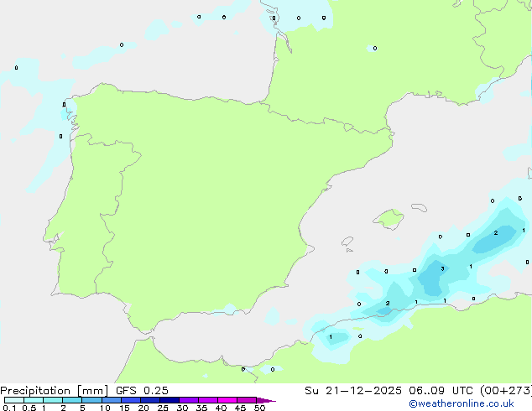Pick the 0.1–0.5 mm legend color swatch
Screen dimensions: 532x411
pos(14,400)
